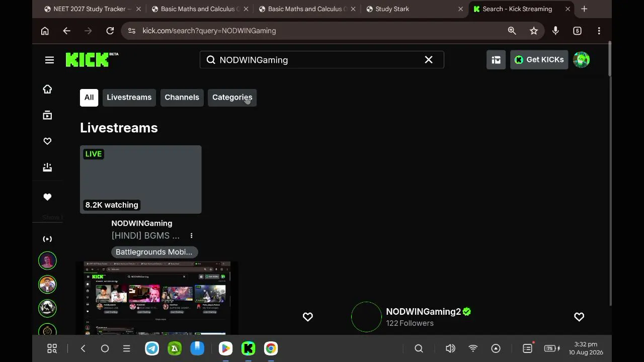The image size is (644, 362).
Task: Focus the Kick search input field
Action: [x=322, y=60]
